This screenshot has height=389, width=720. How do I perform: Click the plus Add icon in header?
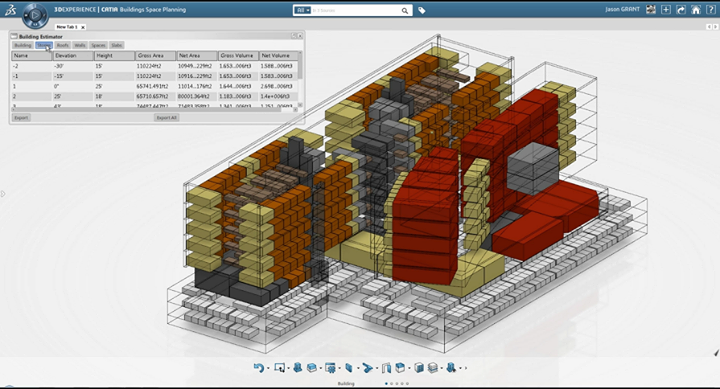(x=666, y=10)
